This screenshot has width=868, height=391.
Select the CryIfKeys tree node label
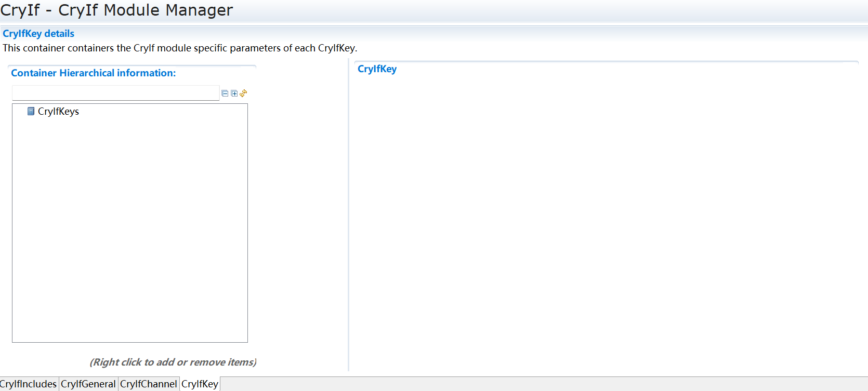tap(58, 111)
